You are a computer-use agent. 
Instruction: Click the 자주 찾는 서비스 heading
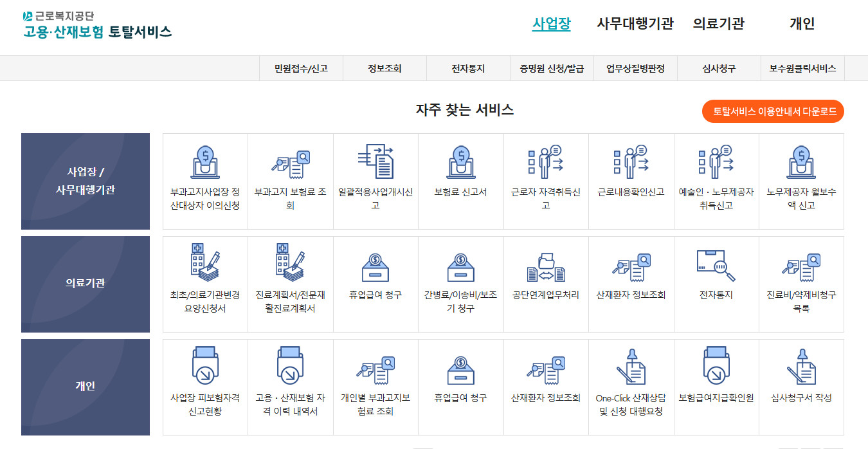click(x=464, y=110)
